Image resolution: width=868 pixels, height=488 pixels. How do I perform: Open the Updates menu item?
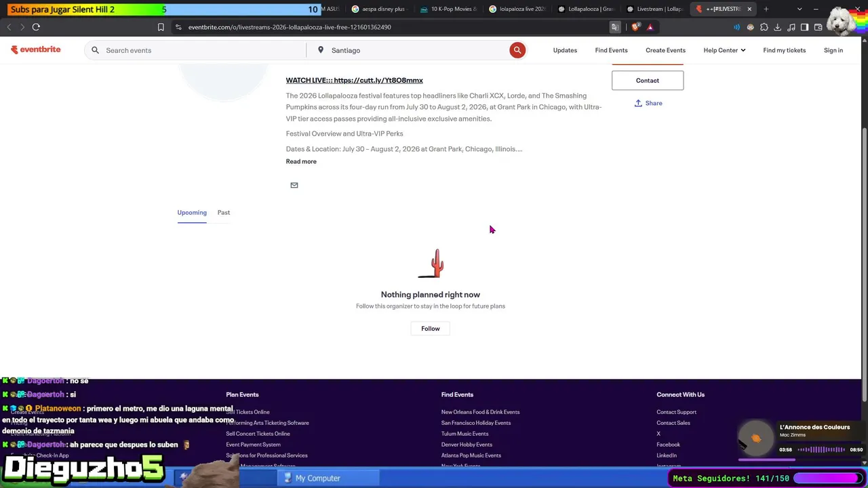[565, 50]
